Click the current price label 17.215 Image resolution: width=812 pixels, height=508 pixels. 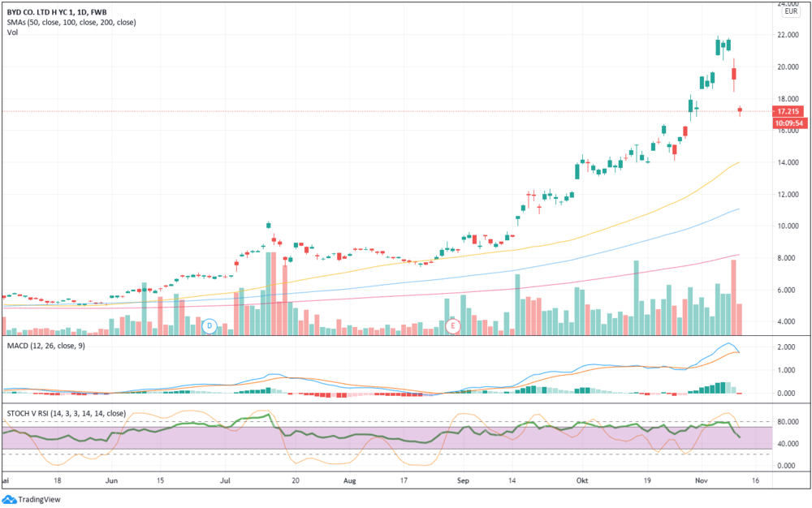point(788,111)
